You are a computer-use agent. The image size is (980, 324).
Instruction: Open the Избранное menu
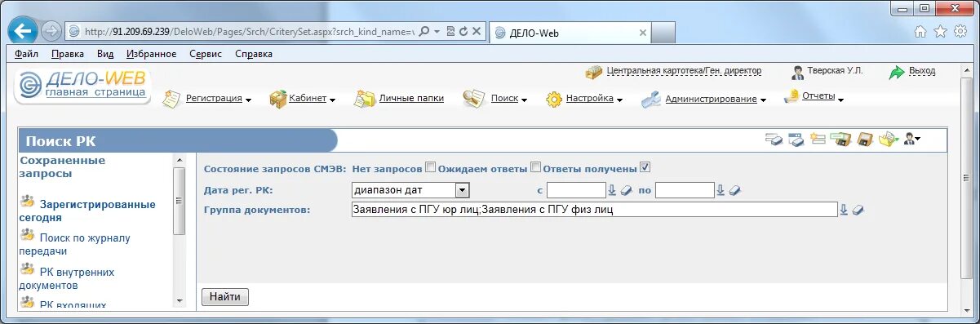152,54
